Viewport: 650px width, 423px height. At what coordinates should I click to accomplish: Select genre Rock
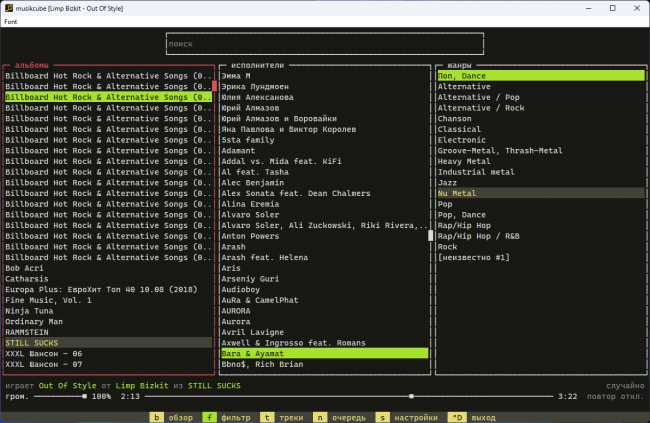(541, 247)
